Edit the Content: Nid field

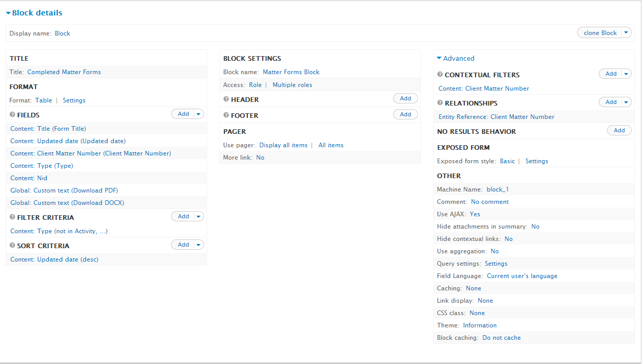29,178
